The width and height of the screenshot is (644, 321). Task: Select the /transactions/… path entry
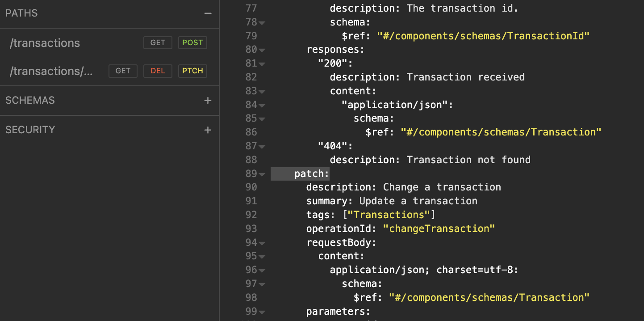pos(51,72)
